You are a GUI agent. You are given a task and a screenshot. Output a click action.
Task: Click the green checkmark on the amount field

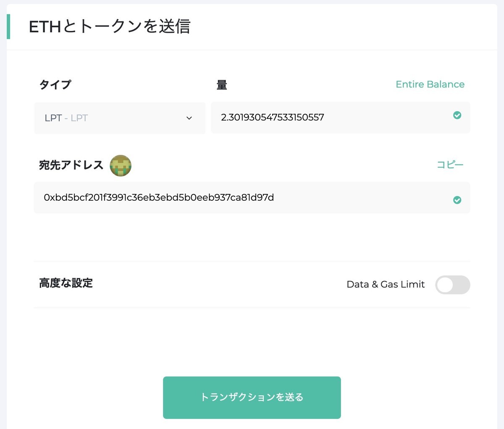(457, 115)
